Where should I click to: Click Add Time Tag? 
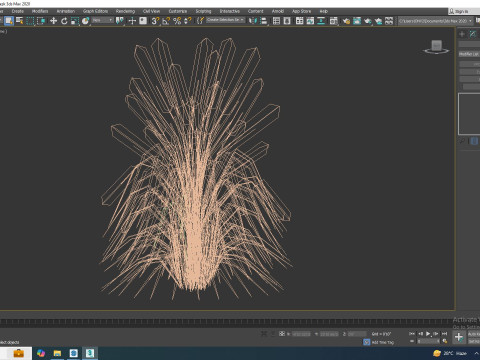coord(382,342)
